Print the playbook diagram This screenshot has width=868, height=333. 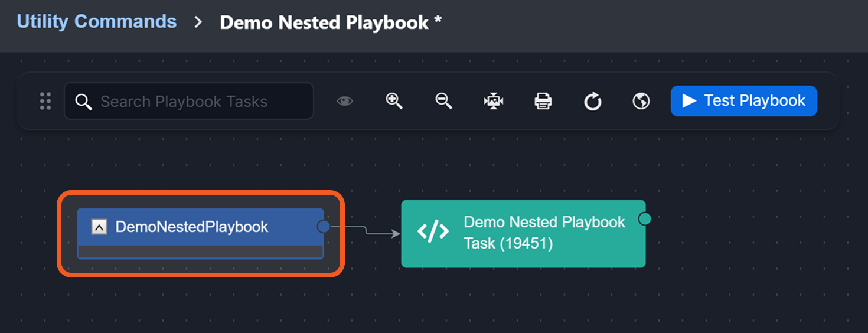[543, 102]
